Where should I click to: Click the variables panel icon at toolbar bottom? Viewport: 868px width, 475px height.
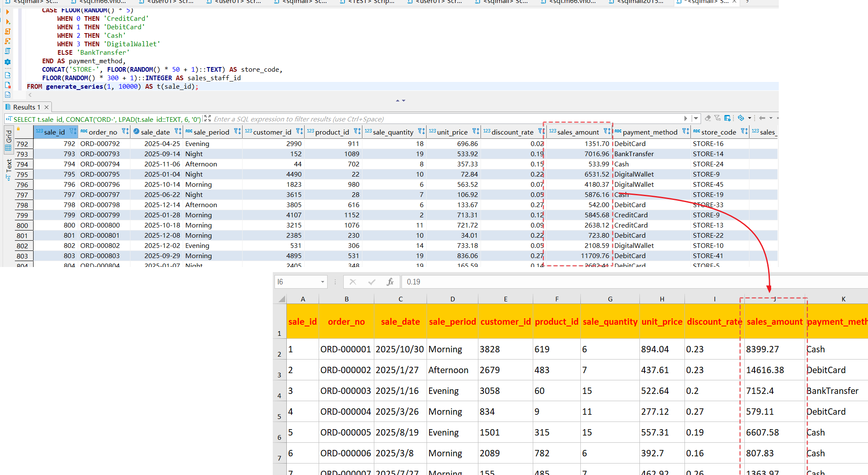pyautogui.click(x=7, y=95)
